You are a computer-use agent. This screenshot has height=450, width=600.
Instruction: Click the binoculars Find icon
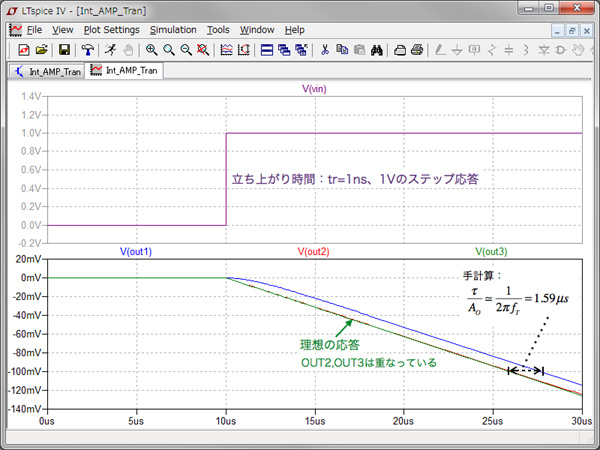[x=378, y=49]
